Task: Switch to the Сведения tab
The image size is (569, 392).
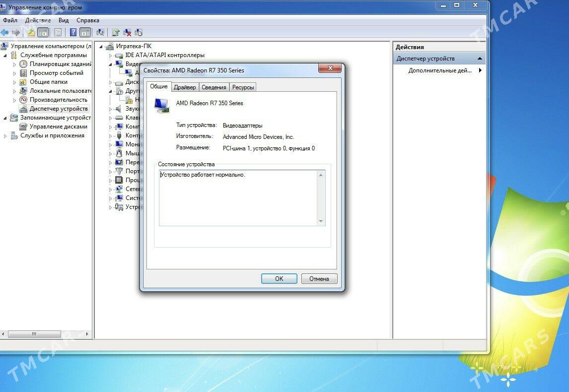Action: 214,87
